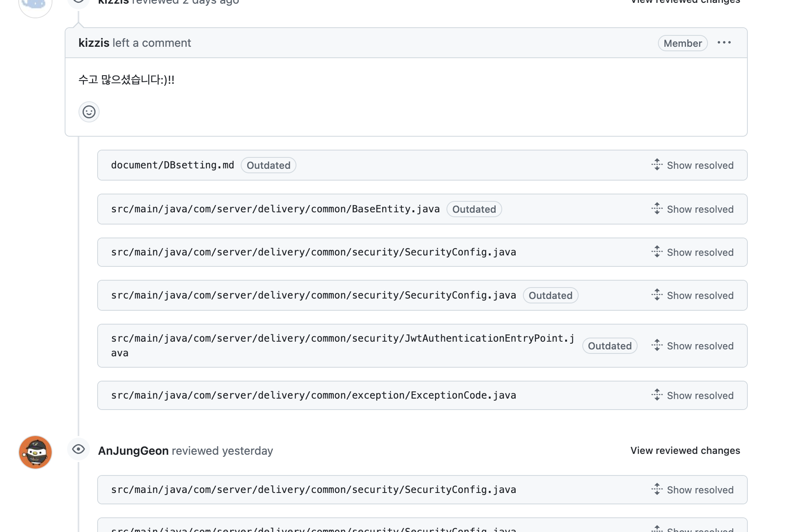
Task: Click the unfold icon on BaseEntity.java row
Action: (x=657, y=209)
